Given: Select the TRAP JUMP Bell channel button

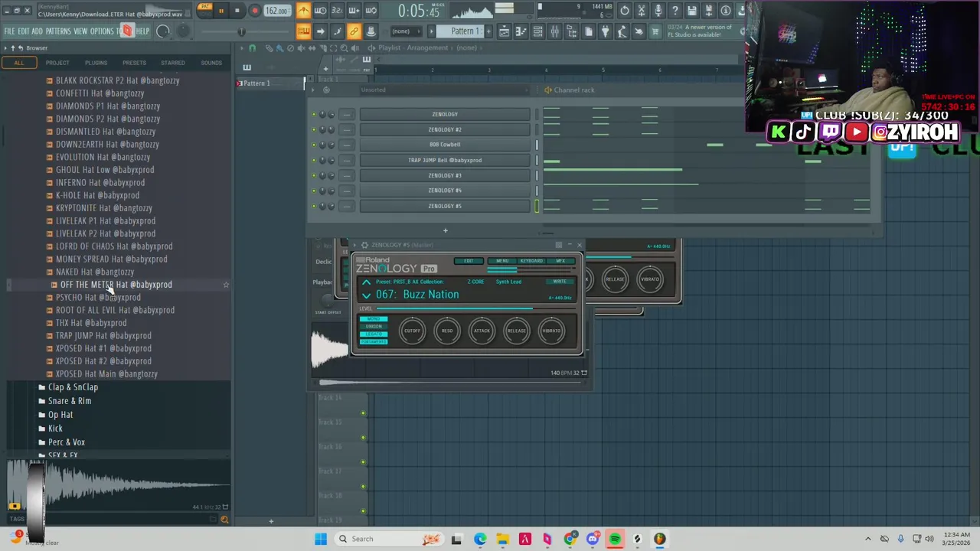Looking at the screenshot, I should (x=445, y=160).
